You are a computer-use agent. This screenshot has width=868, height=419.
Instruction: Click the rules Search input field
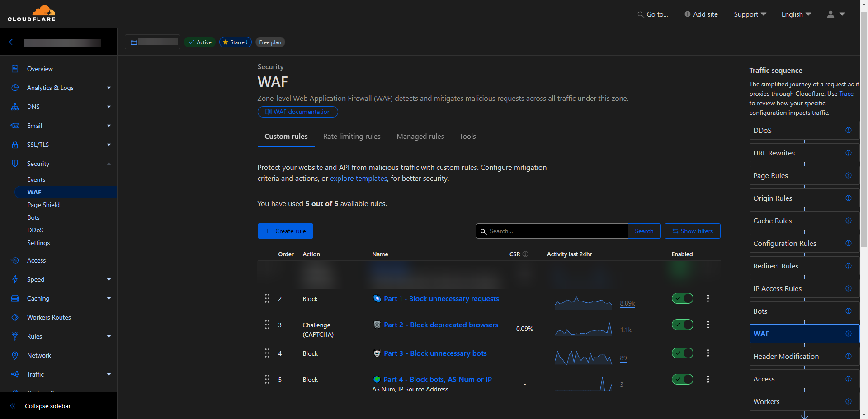[x=552, y=231]
